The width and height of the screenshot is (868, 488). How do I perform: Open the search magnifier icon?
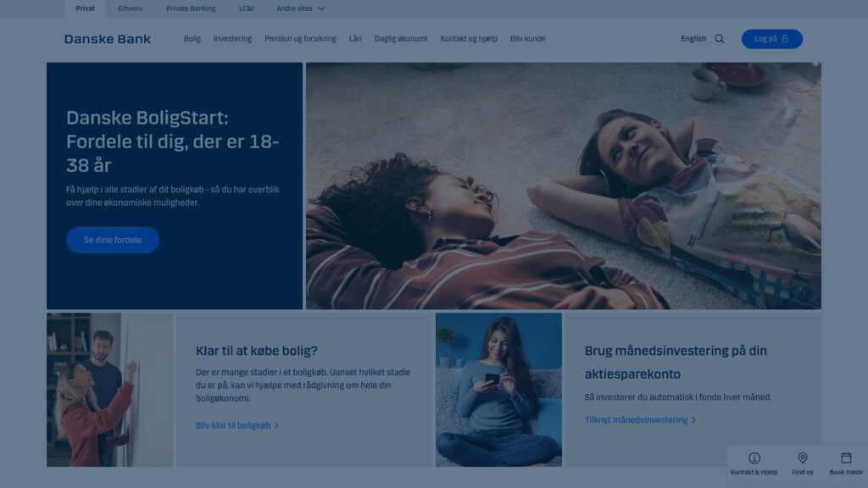coord(719,39)
